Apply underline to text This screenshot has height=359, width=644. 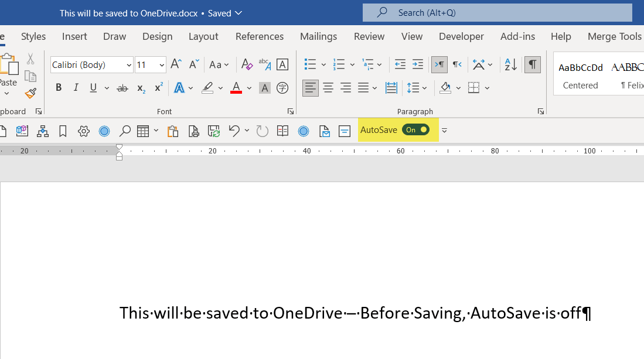tap(93, 88)
